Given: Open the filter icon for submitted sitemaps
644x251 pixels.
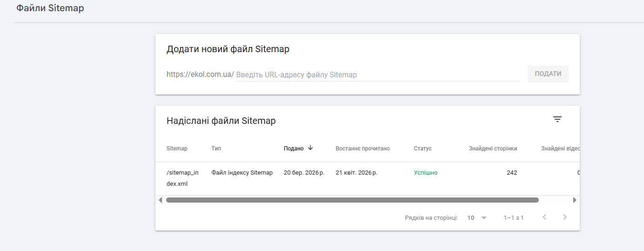Looking at the screenshot, I should [557, 119].
